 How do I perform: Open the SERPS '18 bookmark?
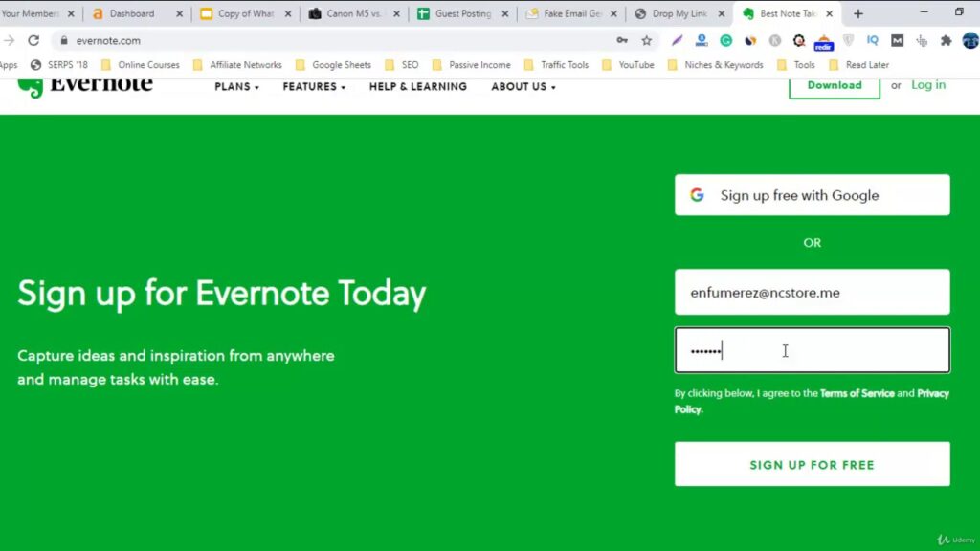pos(59,64)
